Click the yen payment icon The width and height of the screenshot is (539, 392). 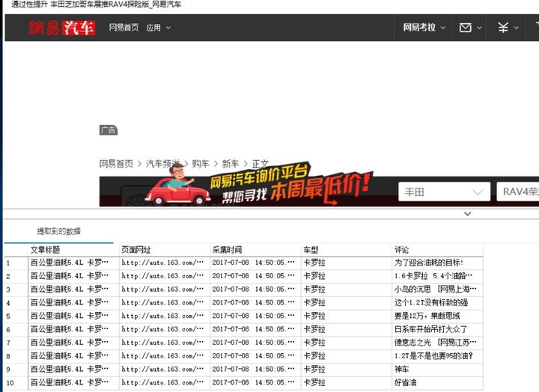coord(503,28)
